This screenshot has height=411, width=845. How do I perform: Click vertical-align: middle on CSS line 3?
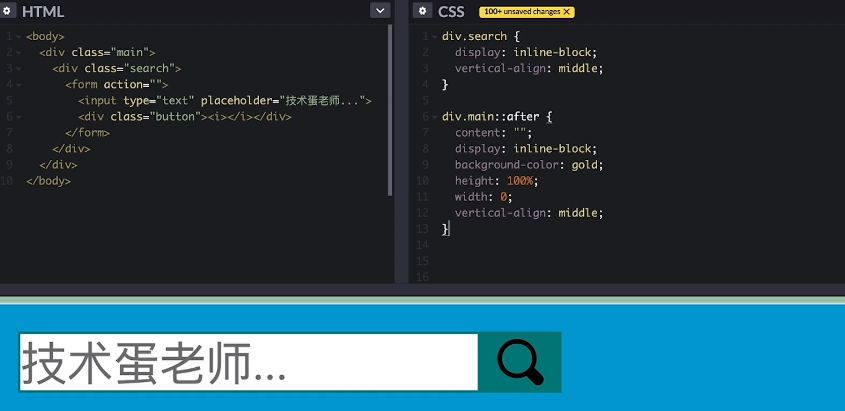(x=529, y=68)
